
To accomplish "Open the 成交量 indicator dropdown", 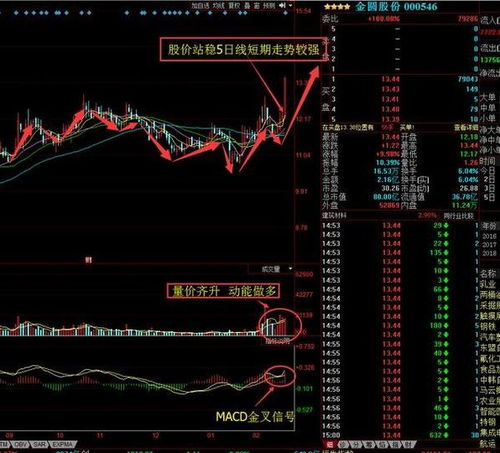I will 272,269.
